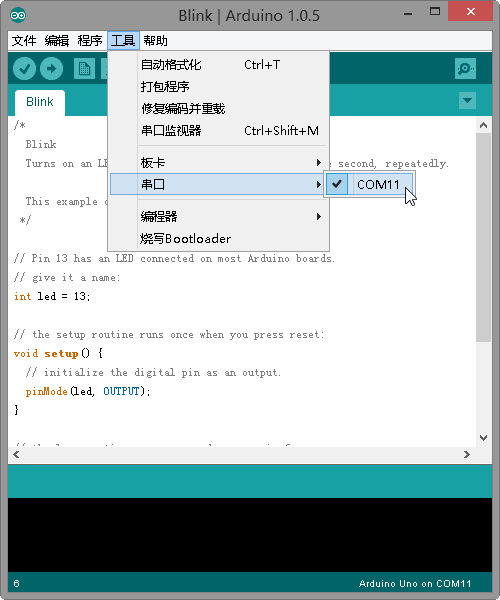Click the Arduino logo in title bar

point(18,15)
